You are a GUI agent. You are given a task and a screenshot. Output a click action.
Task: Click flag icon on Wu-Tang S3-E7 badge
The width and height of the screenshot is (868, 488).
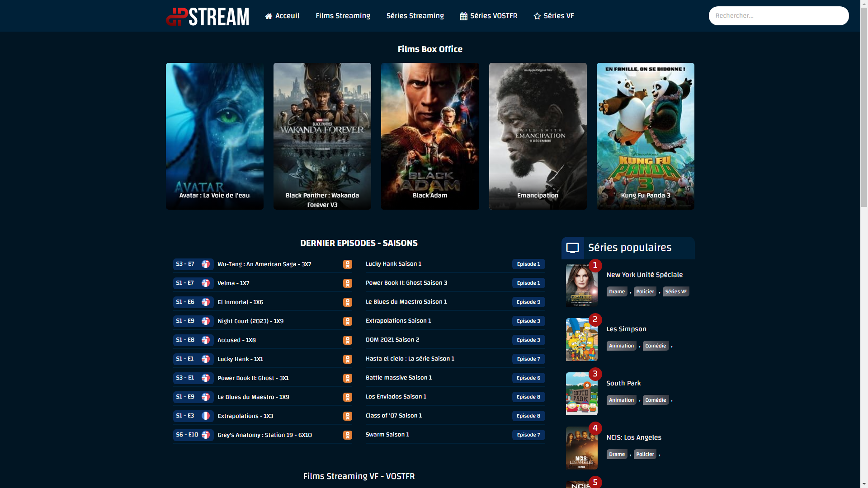point(206,264)
